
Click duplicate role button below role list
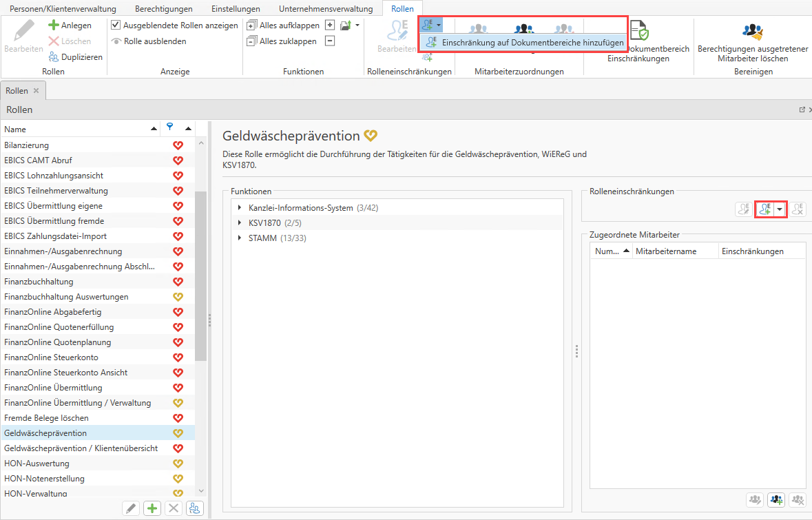(196, 508)
